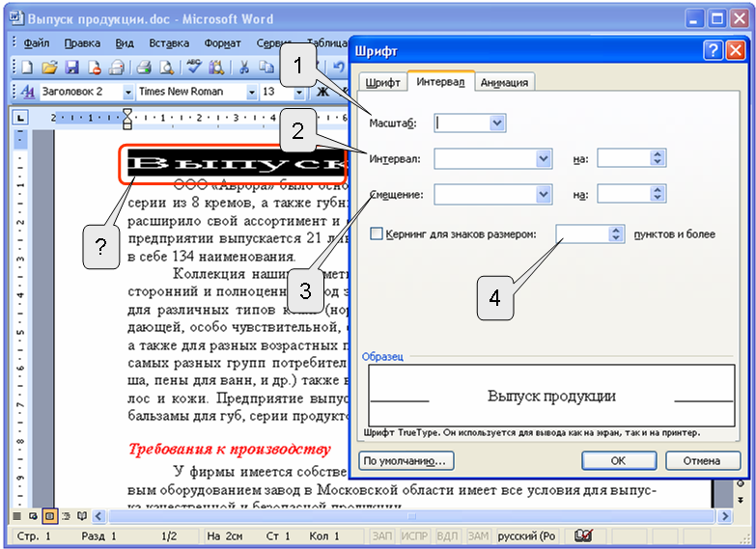The height and width of the screenshot is (549, 756).
Task: Open the Research binoculars-book icon
Action: point(216,67)
